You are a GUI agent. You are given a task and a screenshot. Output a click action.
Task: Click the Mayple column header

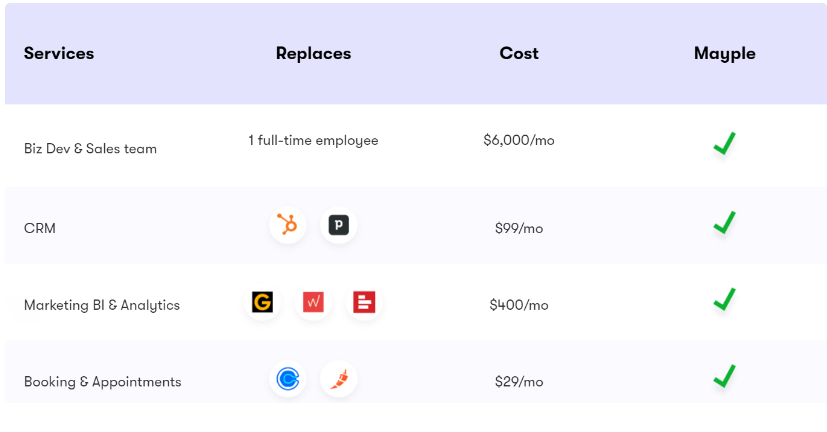[725, 54]
